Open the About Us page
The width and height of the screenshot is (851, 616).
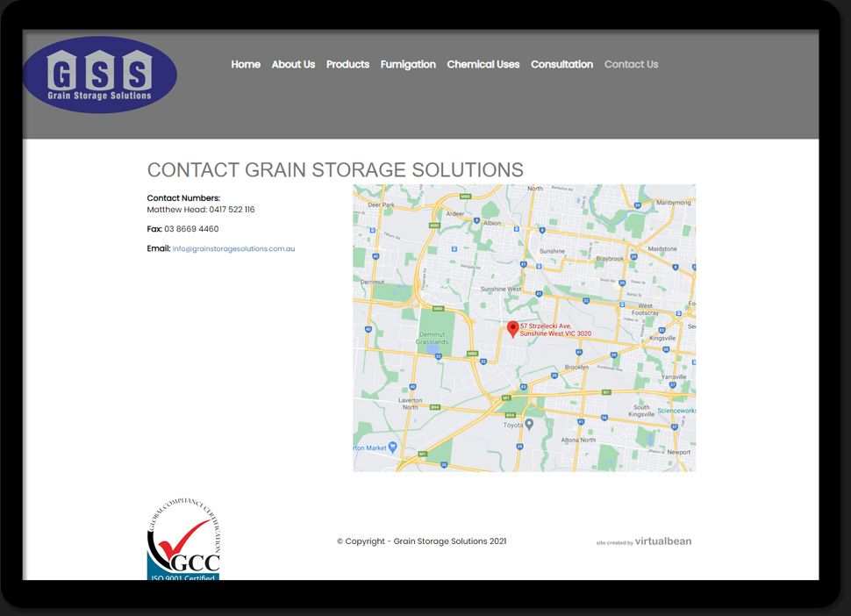(x=293, y=64)
